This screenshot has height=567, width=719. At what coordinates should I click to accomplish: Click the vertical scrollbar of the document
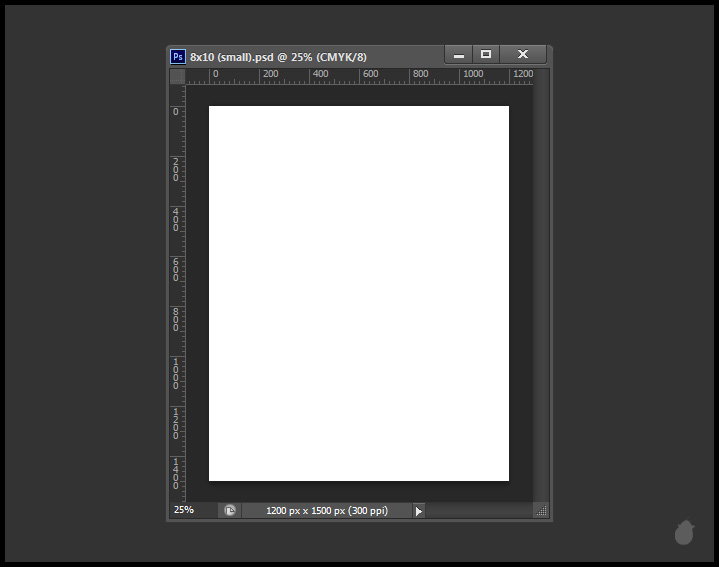[541, 290]
